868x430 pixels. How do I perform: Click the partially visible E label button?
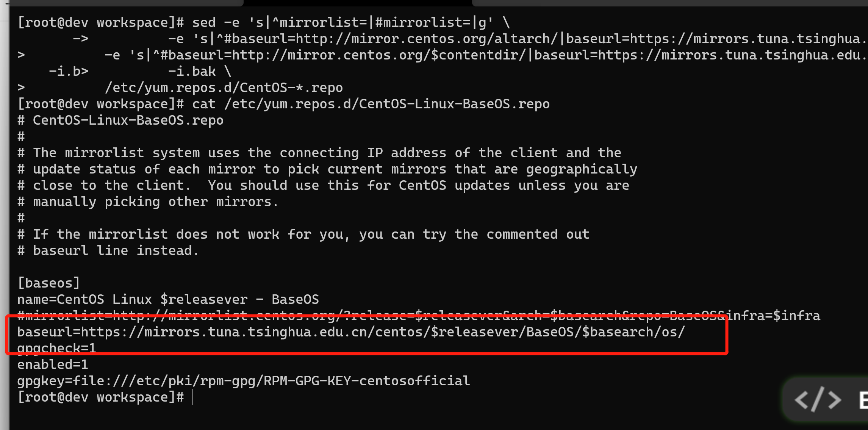click(863, 400)
